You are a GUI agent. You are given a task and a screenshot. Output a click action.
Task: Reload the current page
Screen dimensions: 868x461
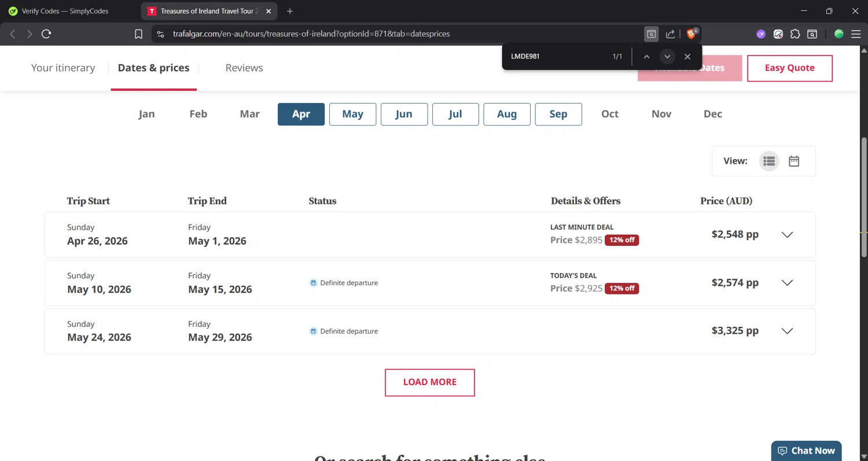47,34
